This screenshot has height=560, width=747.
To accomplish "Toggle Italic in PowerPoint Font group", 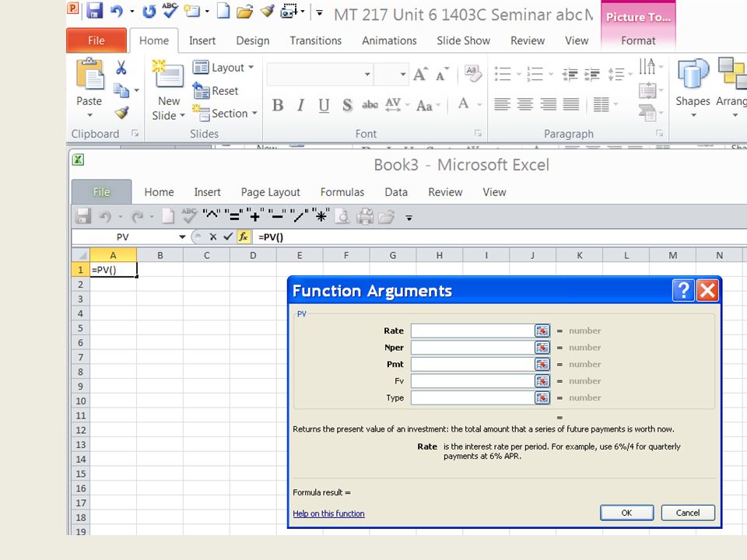I will tap(300, 105).
